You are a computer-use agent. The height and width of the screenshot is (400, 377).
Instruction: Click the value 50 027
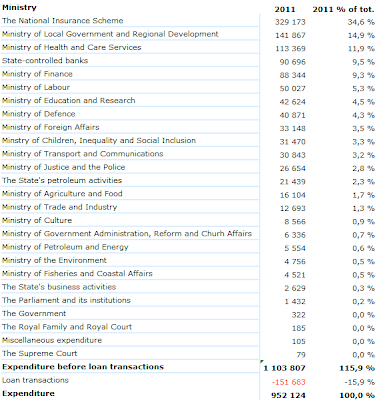click(x=293, y=89)
